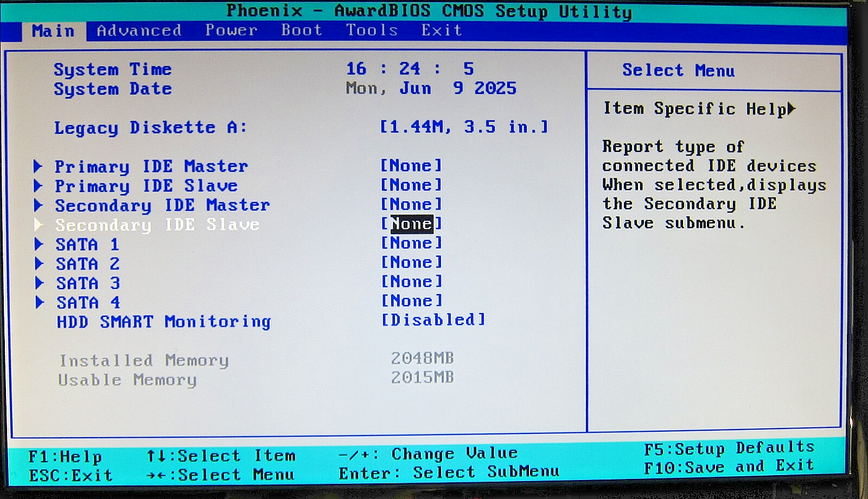Click the System Time seconds field
This screenshot has width=868, height=499.
(x=469, y=69)
